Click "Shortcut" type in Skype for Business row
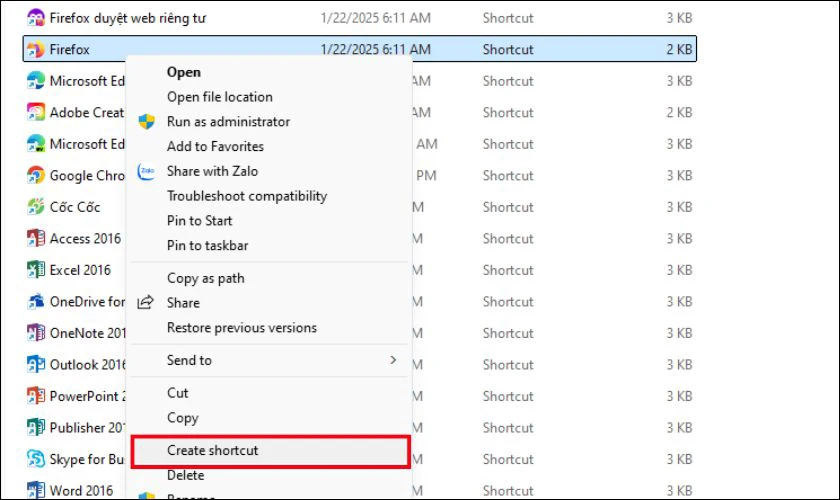840x500 pixels. pos(508,459)
